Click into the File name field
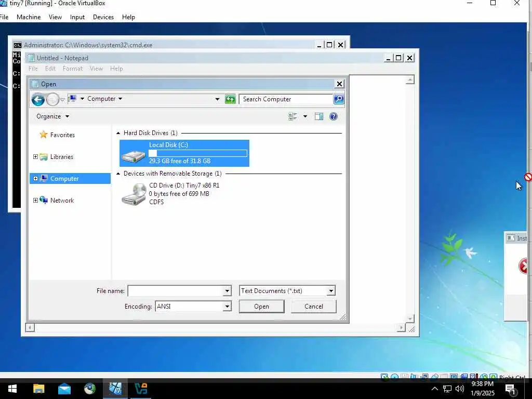 176,291
